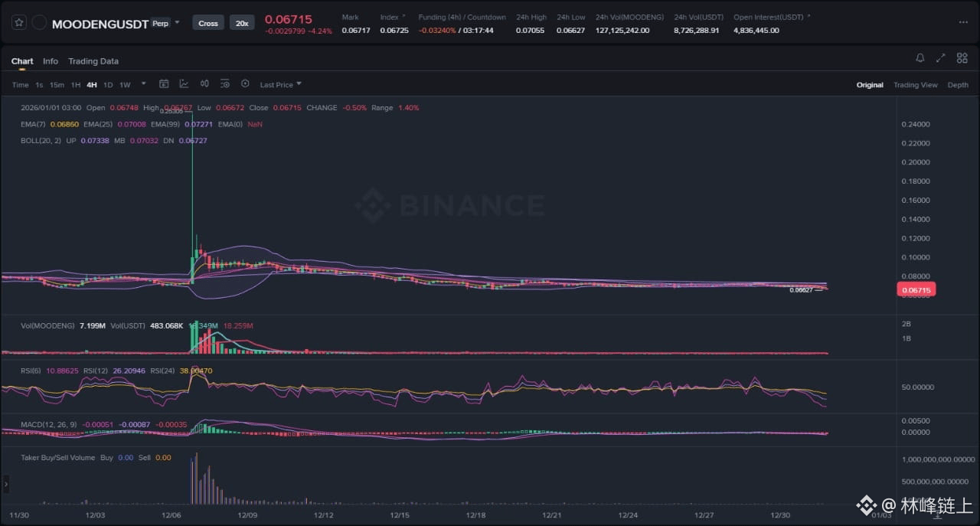This screenshot has width=980, height=526.
Task: Switch to the Original chart view
Action: (870, 85)
